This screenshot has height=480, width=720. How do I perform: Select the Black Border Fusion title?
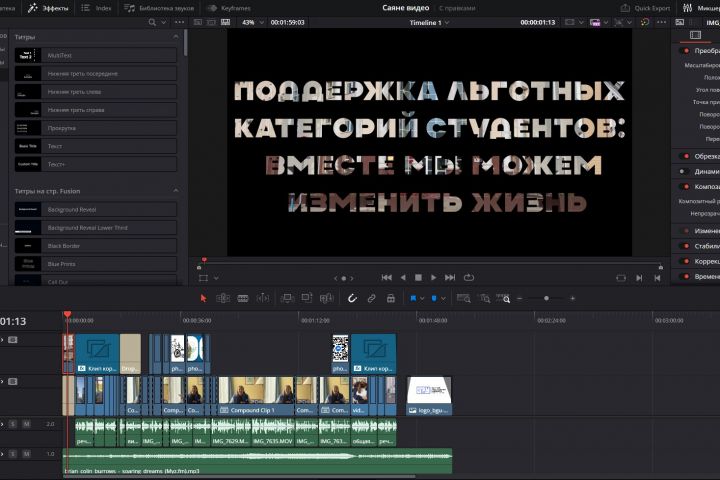tap(96, 246)
